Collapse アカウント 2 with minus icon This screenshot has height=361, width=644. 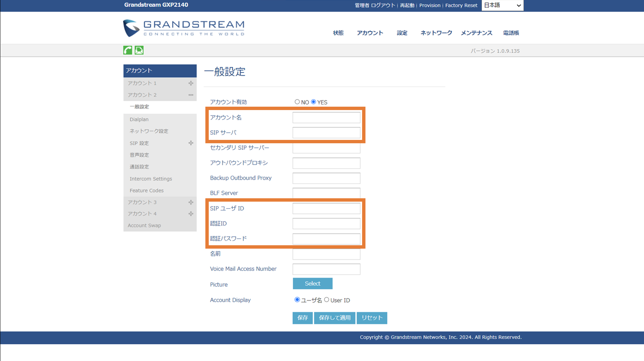191,95
